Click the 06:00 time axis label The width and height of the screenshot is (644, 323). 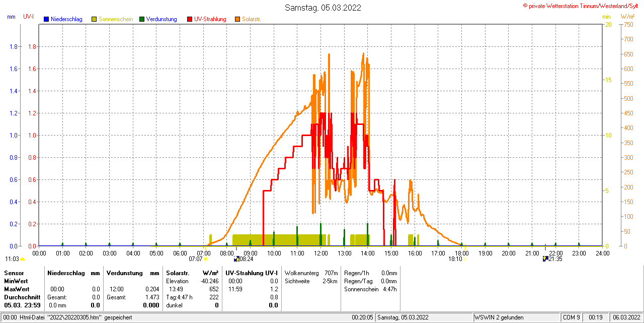coord(180,253)
